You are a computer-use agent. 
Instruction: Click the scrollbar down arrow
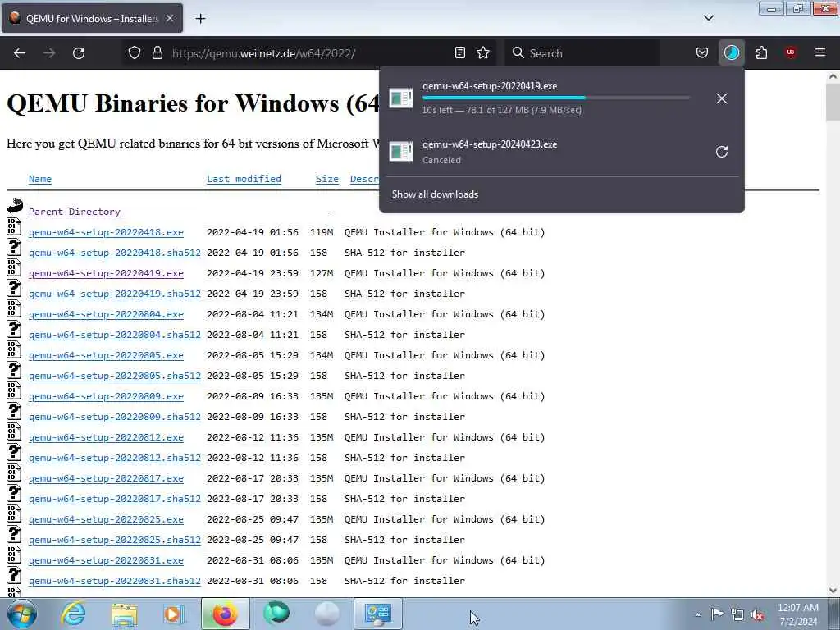pyautogui.click(x=833, y=591)
